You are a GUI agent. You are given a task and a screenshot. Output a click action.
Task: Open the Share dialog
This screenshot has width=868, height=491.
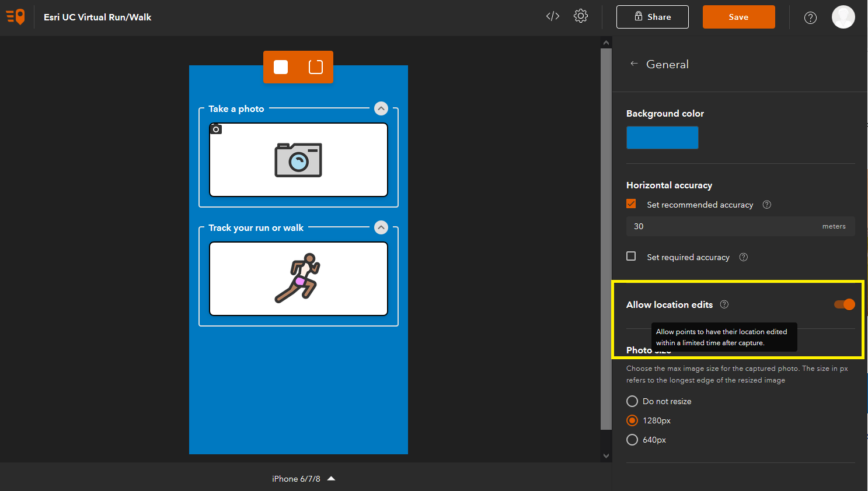pyautogui.click(x=653, y=16)
